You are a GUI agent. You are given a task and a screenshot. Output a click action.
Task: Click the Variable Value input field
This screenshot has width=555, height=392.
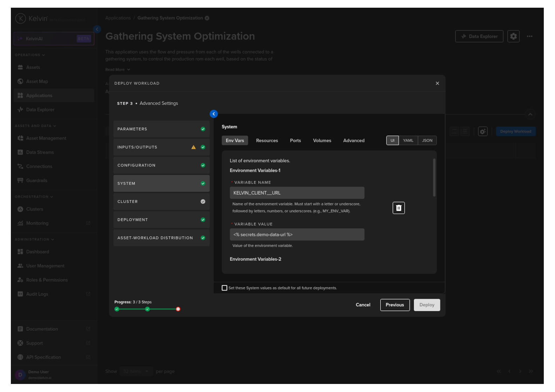[297, 234]
